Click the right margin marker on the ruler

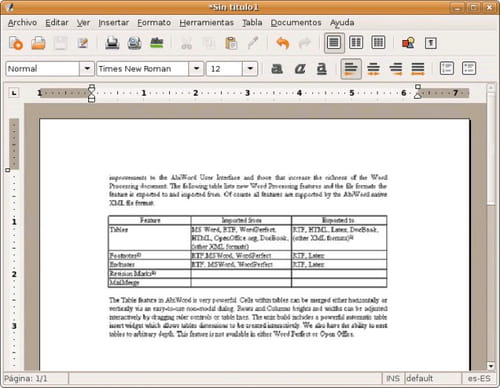coord(418,92)
